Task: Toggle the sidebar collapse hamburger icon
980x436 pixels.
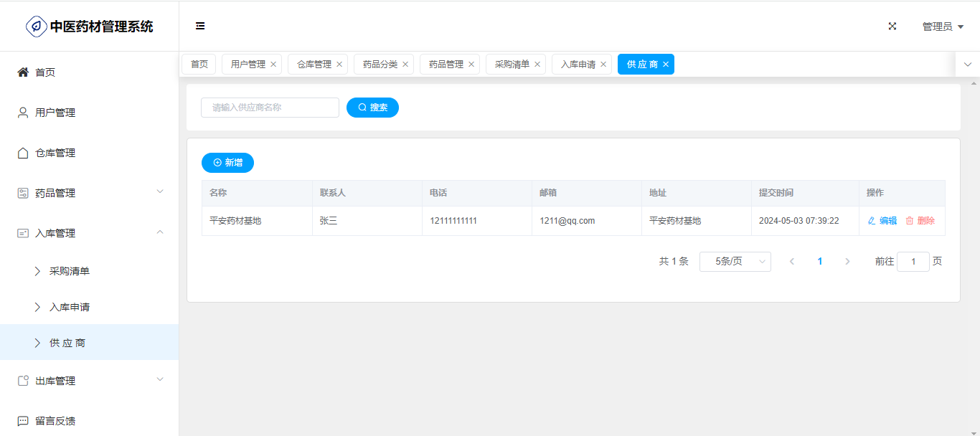Action: [200, 27]
